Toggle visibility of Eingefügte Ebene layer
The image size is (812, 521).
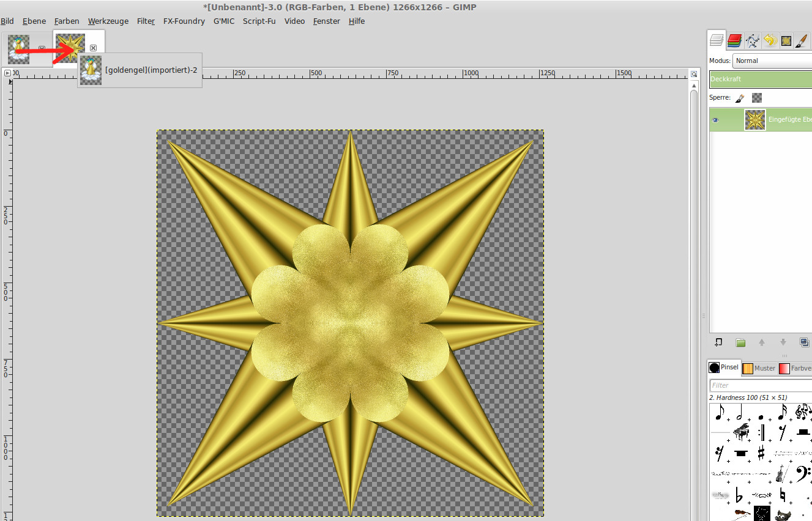[x=715, y=120]
